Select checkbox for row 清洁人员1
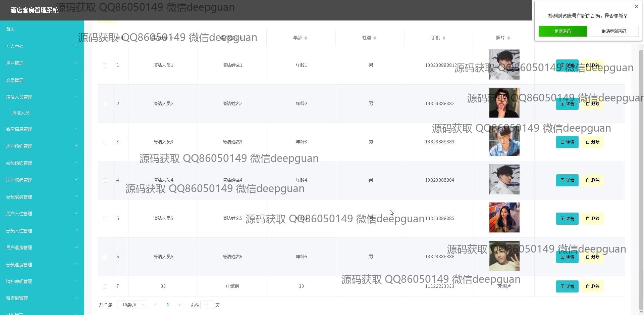The height and width of the screenshot is (315, 644). [x=105, y=65]
